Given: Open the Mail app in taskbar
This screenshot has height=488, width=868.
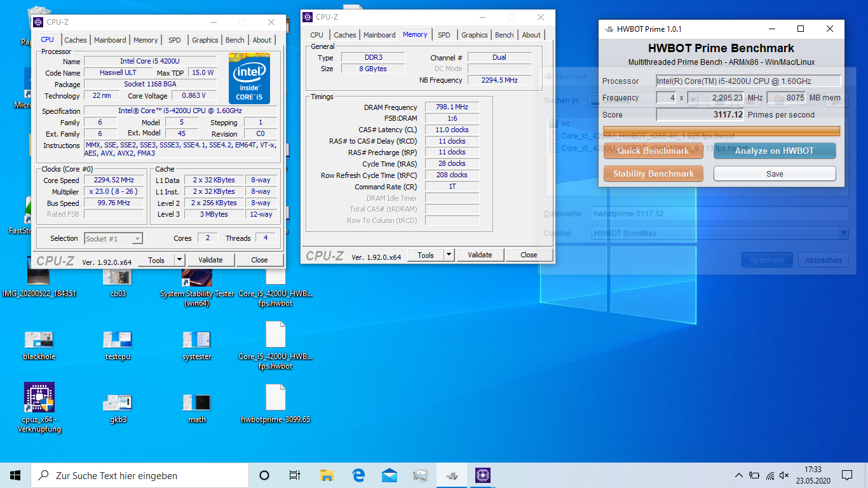Looking at the screenshot, I should (x=390, y=475).
